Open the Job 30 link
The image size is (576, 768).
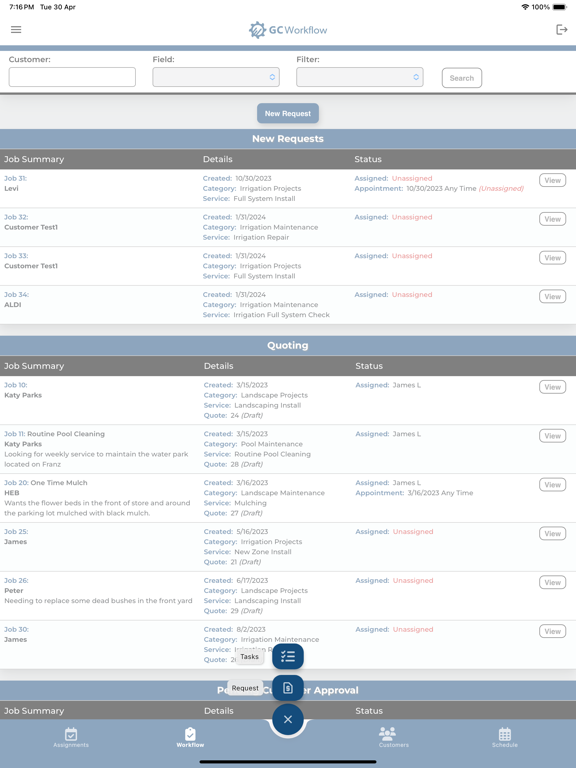point(16,629)
